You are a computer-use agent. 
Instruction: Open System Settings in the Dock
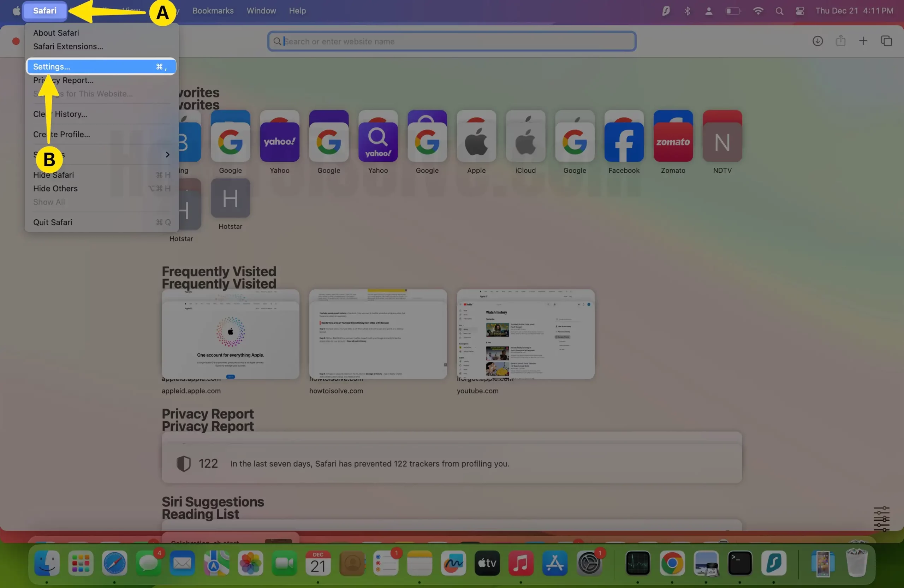pos(589,563)
